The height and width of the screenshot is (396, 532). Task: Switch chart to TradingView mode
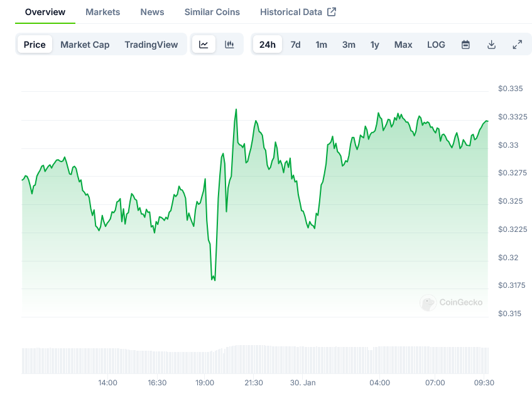(x=151, y=45)
